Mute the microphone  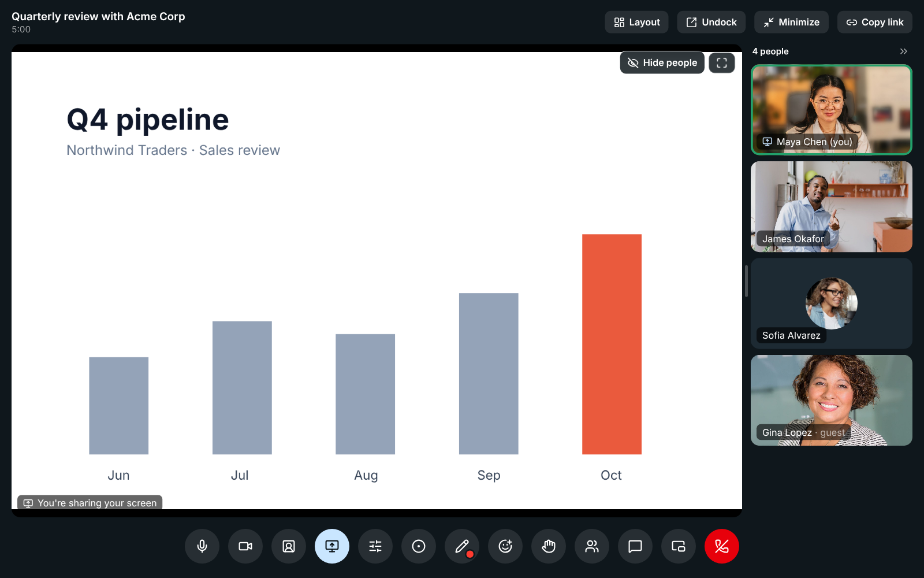click(202, 546)
